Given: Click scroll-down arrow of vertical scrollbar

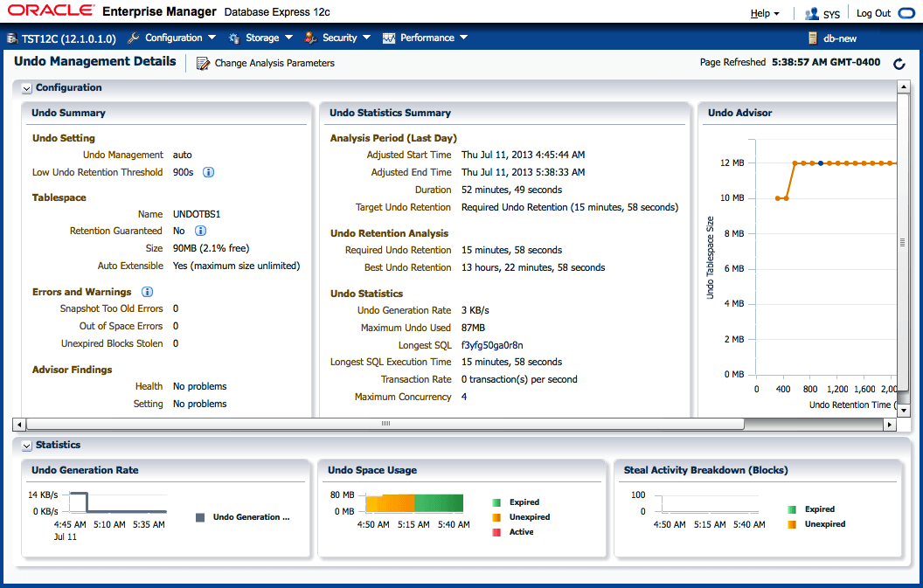Looking at the screenshot, I should coord(904,411).
